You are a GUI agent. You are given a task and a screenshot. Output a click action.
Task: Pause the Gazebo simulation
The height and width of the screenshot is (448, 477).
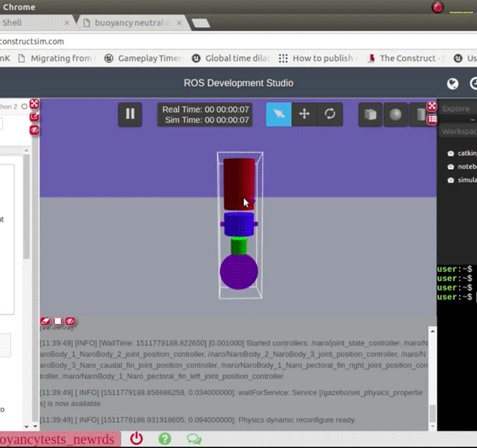tap(130, 114)
